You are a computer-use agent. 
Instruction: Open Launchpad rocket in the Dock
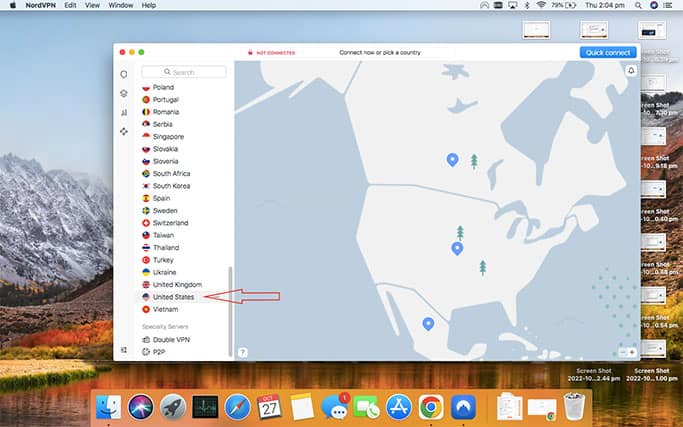pos(173,407)
